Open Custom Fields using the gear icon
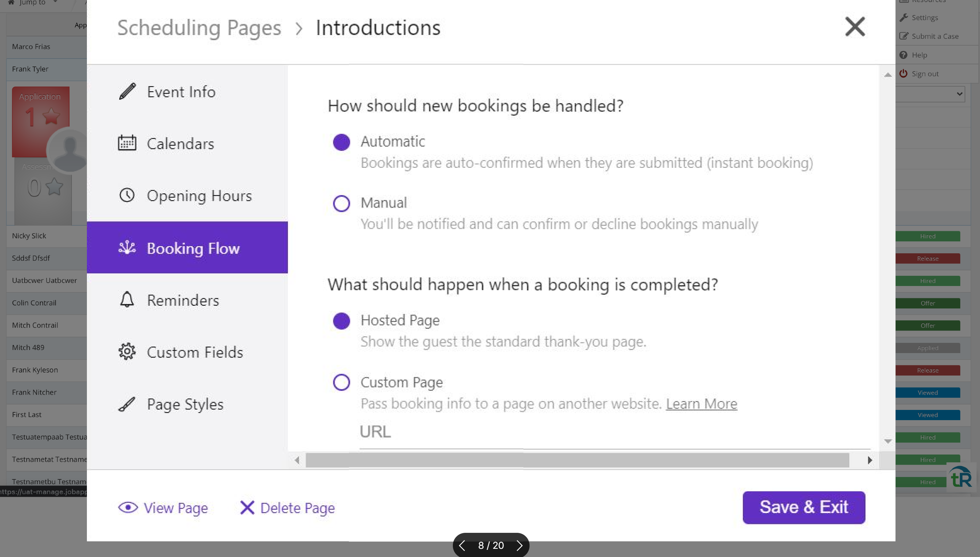The width and height of the screenshot is (980, 557). [126, 352]
